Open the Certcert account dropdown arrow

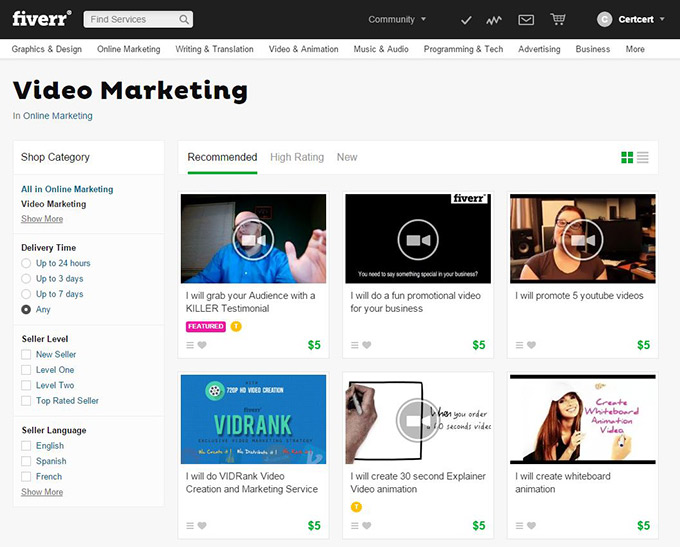tap(662, 19)
